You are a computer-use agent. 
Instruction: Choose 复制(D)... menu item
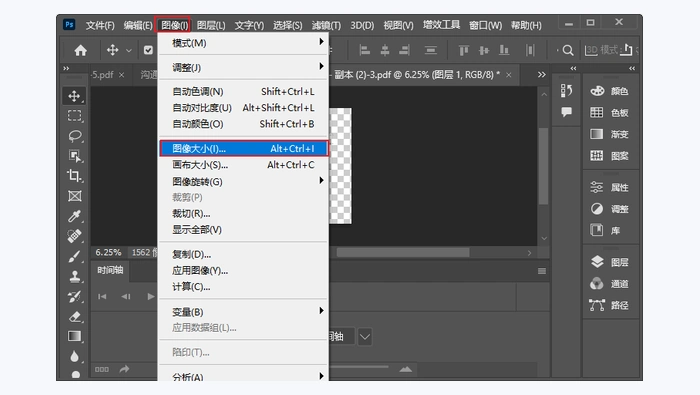point(243,254)
